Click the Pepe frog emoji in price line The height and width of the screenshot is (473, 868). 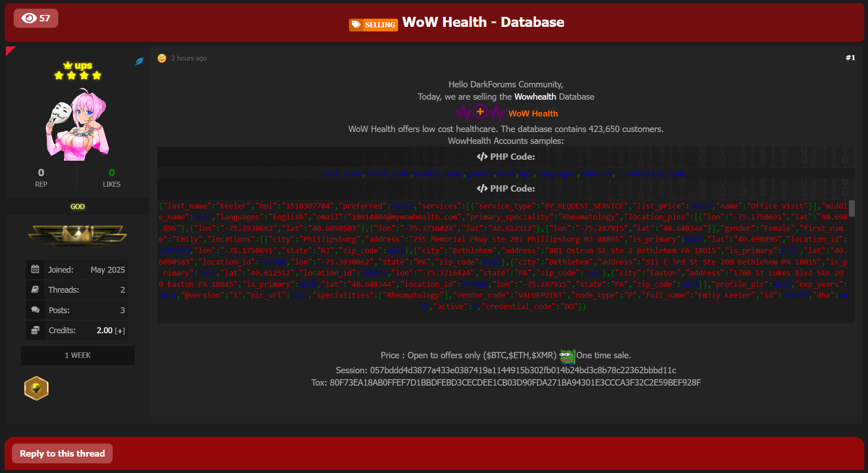(x=567, y=356)
